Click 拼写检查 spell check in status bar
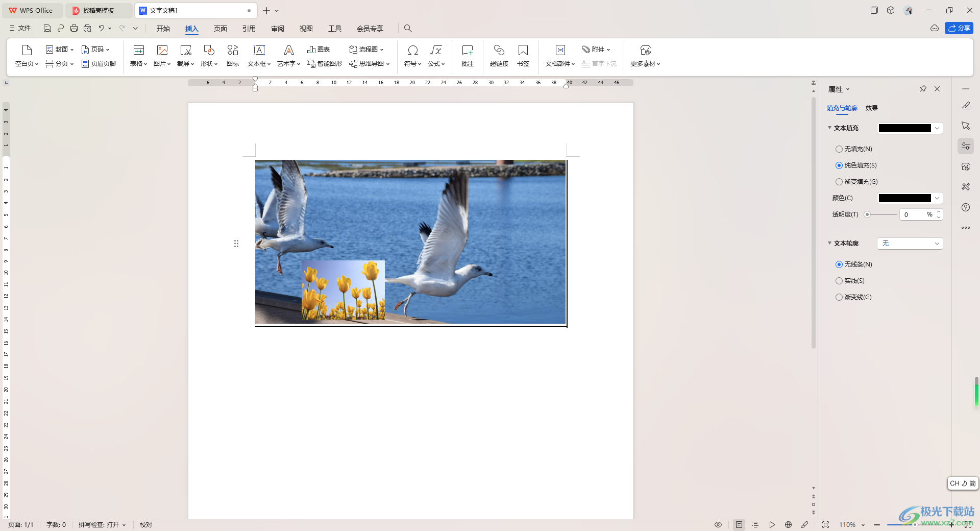 [x=102, y=525]
